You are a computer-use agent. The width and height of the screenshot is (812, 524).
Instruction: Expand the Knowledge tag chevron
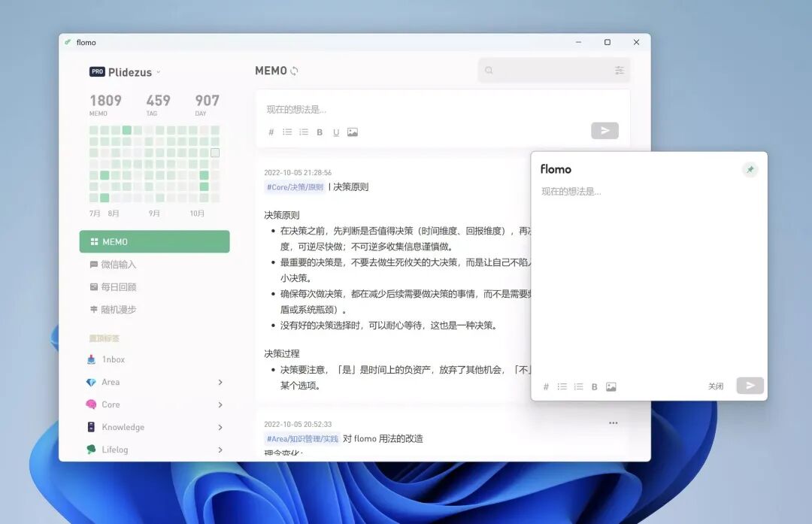pyautogui.click(x=220, y=427)
